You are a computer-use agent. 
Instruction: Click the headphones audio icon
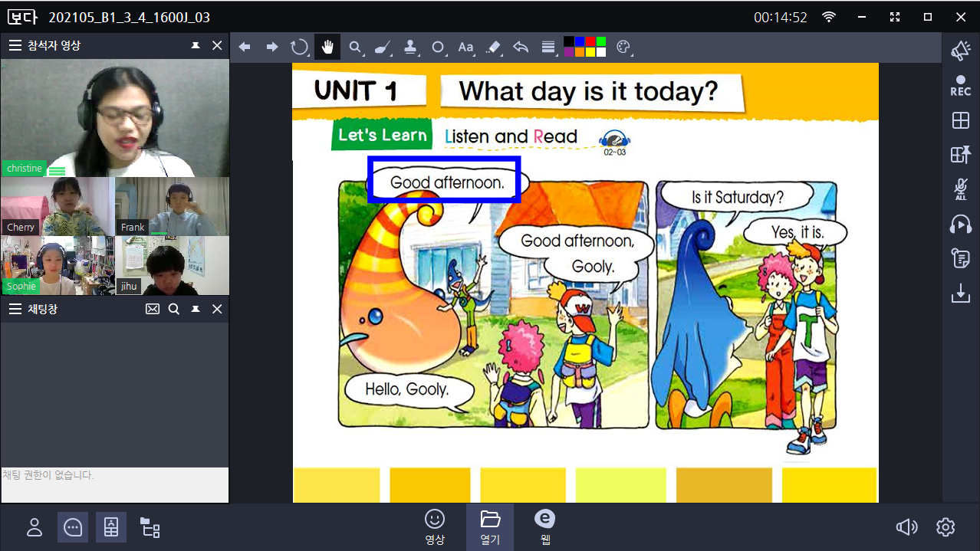point(961,224)
